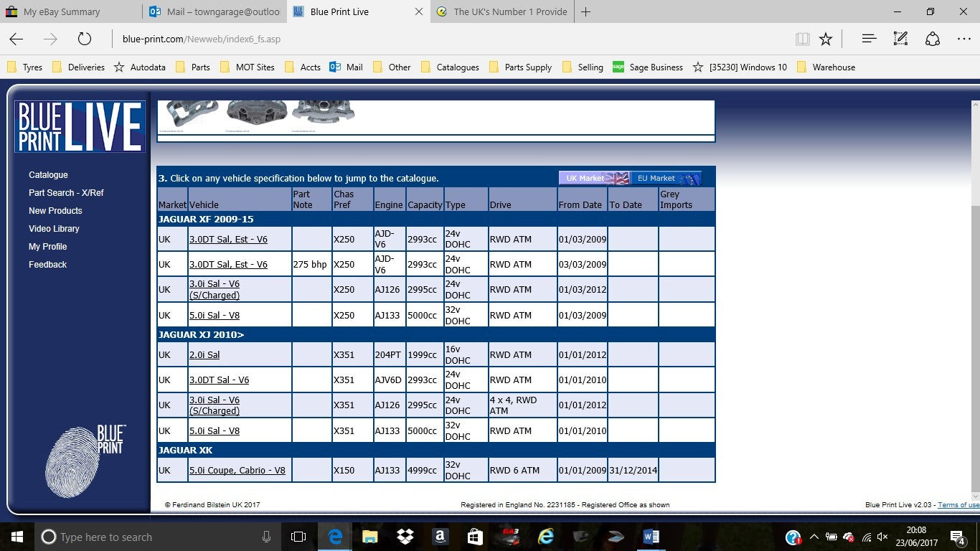
Task: Click the browser refresh icon
Action: pos(85,39)
